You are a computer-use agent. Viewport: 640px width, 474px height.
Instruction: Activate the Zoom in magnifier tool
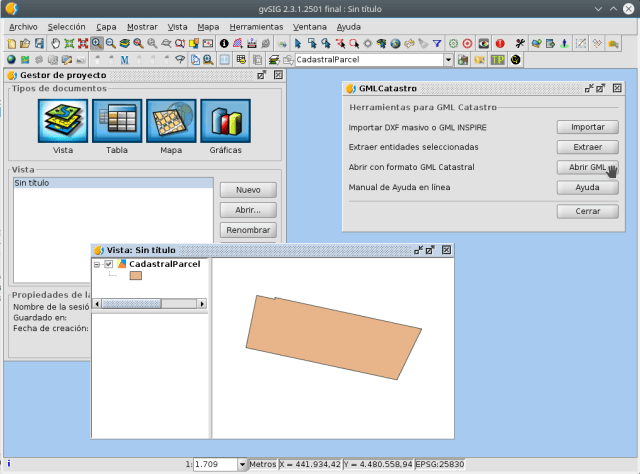coord(97,44)
